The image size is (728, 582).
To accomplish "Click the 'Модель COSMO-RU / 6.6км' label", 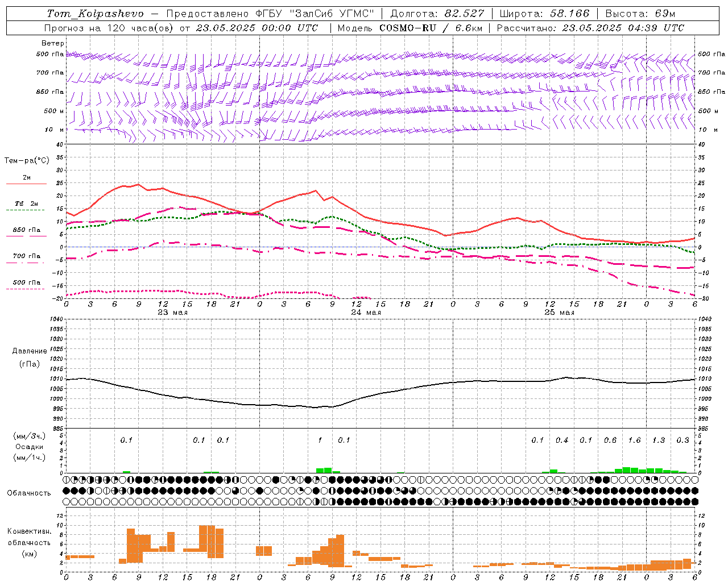I will (409, 28).
